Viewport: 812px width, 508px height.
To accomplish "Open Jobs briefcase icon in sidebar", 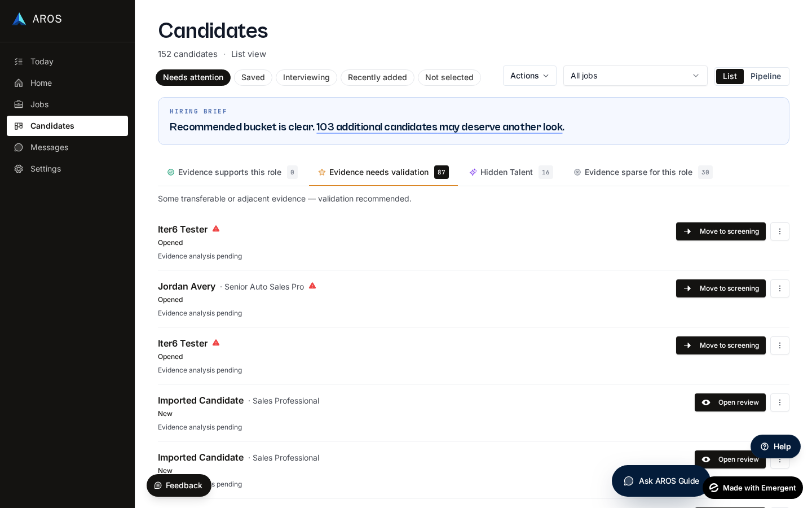I will 19,104.
